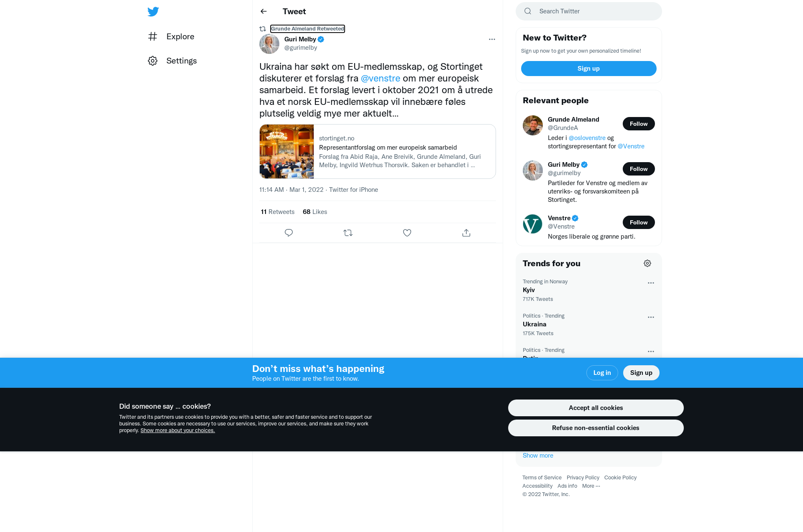Image resolution: width=803 pixels, height=532 pixels.
Task: Refuse non-essential cookies
Action: coord(596,428)
